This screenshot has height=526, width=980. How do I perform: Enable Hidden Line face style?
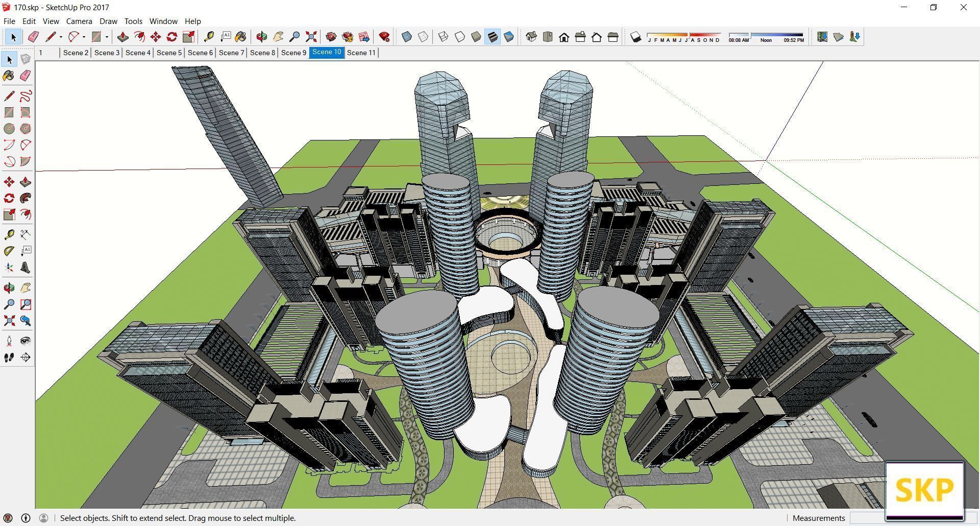point(459,37)
